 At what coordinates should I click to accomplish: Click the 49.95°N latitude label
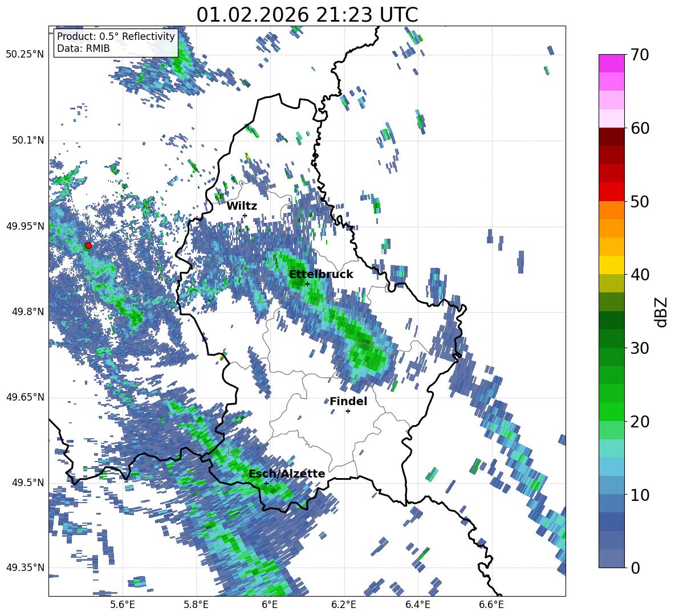(x=25, y=226)
